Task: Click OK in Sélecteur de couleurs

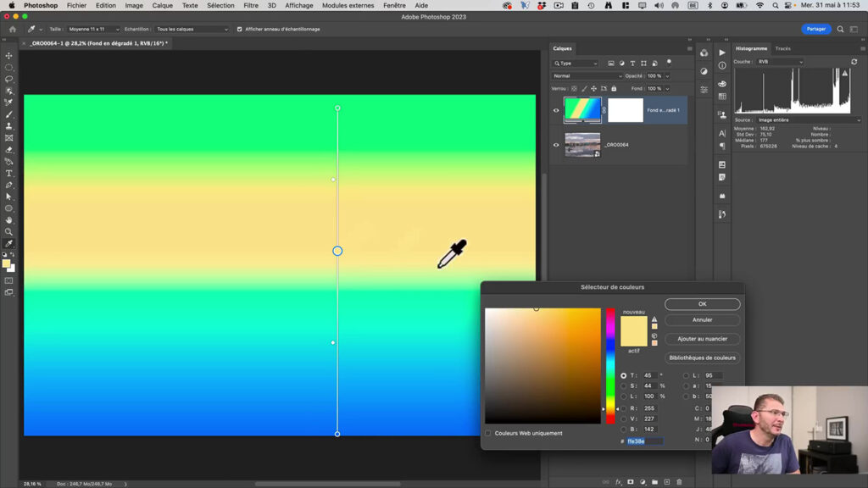Action: 702,304
